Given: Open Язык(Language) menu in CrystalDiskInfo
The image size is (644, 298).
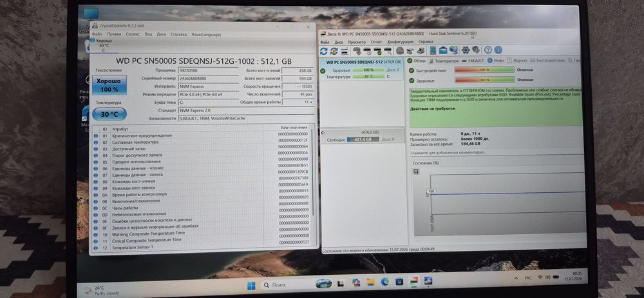Looking at the screenshot, I should [x=206, y=34].
